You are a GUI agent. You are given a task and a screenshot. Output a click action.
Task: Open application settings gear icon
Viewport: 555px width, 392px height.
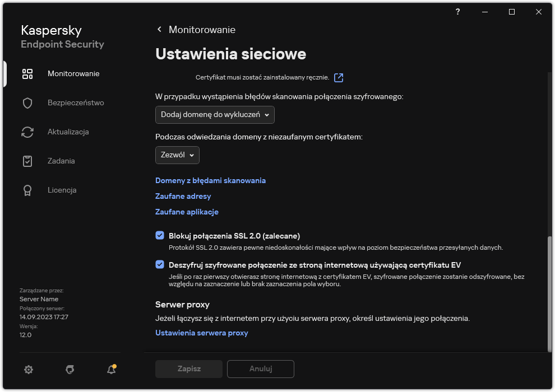(28, 370)
